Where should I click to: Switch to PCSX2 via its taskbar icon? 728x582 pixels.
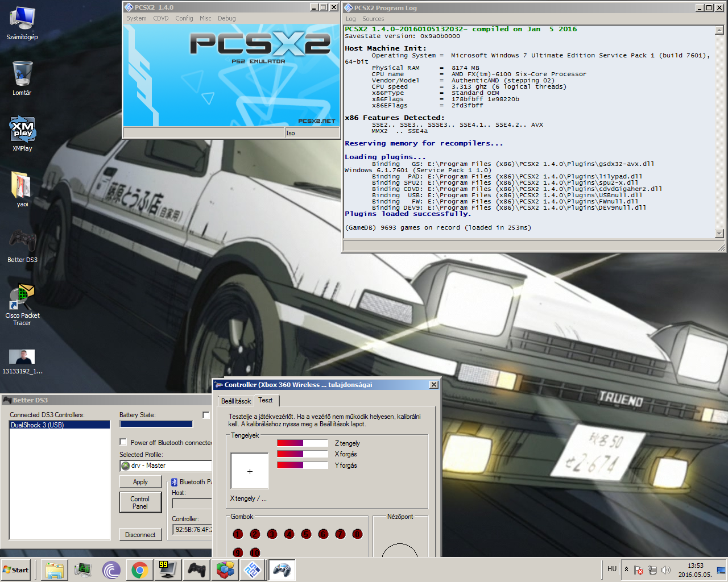pos(253,569)
